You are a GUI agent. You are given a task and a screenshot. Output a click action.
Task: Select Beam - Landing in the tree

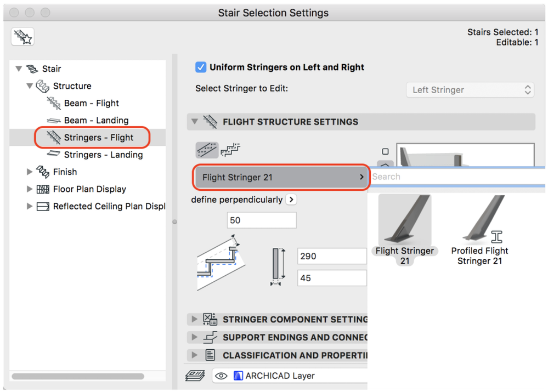point(96,121)
